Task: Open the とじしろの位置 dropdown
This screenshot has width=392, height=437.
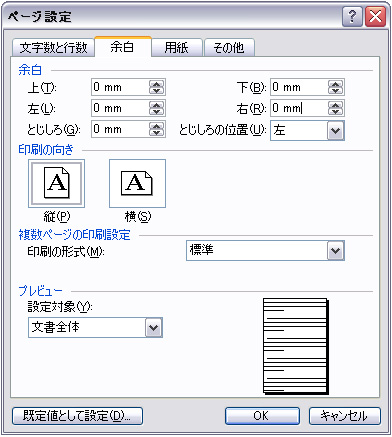Action: 335,130
